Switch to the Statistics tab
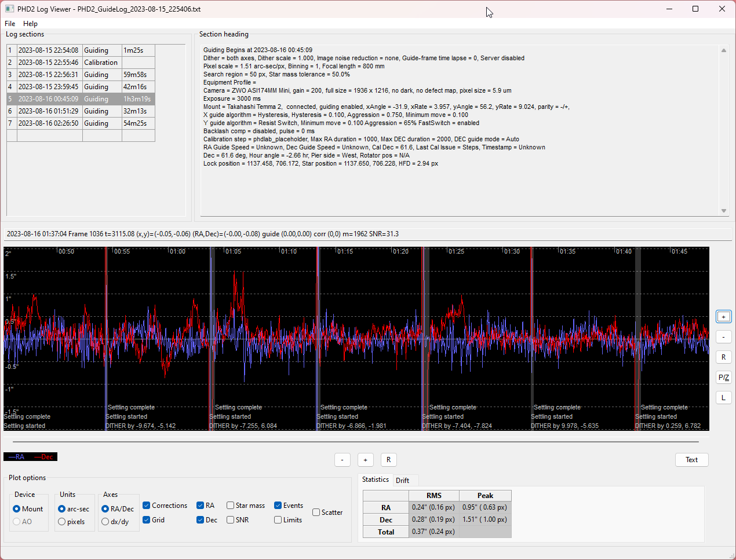 point(376,480)
